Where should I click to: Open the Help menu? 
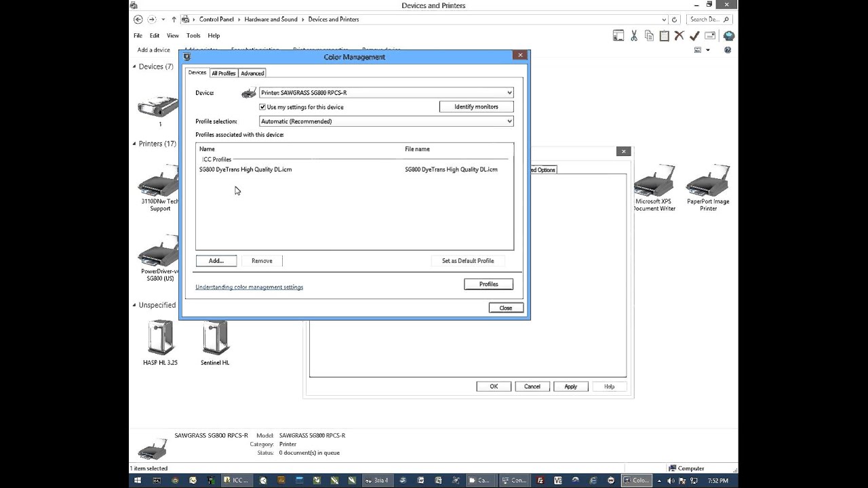[x=214, y=36]
